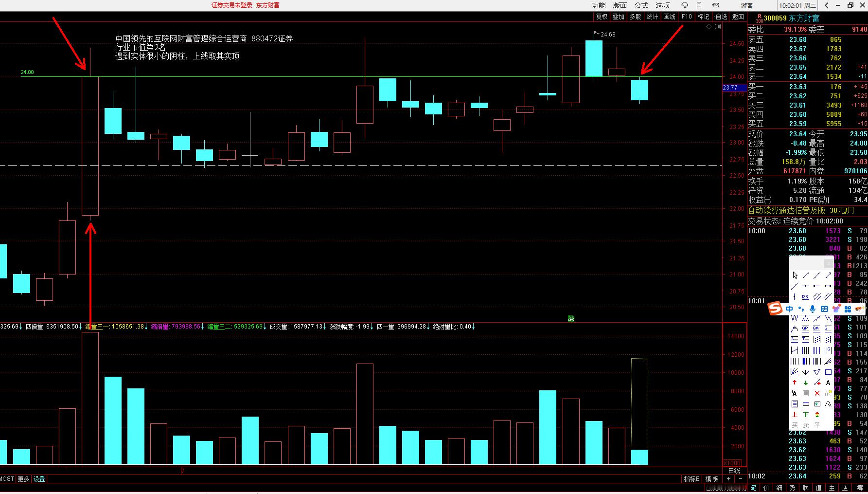Screen dimensions: 868x494
Task: Open the mail envelope icon
Action: (716, 5)
